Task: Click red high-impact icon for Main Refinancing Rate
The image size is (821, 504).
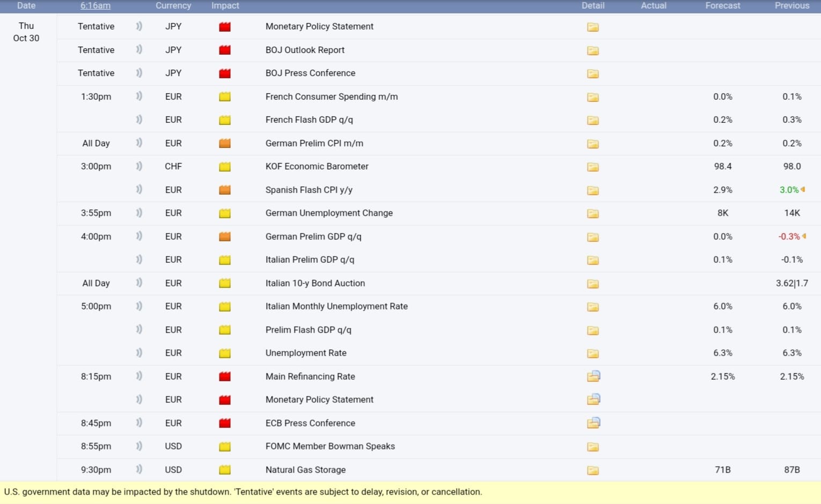Action: pyautogui.click(x=225, y=376)
